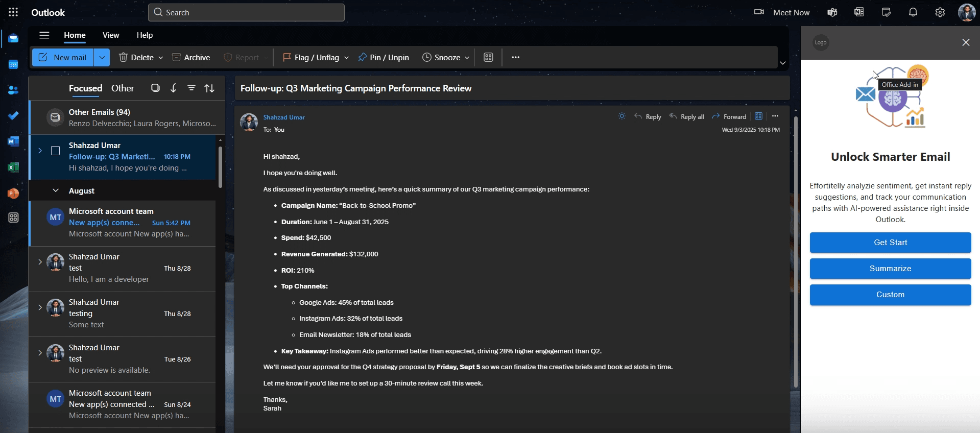Open notifications bell
This screenshot has height=433, width=980.
tap(913, 12)
